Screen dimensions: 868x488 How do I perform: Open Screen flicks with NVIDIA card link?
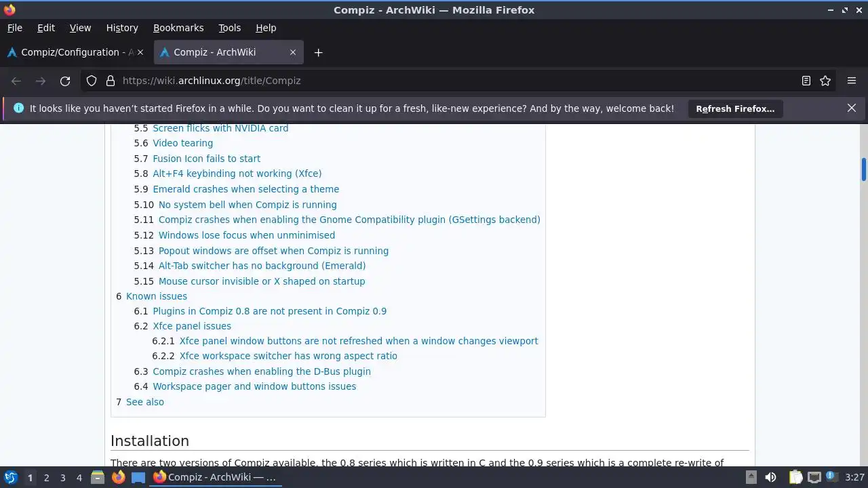coord(220,128)
